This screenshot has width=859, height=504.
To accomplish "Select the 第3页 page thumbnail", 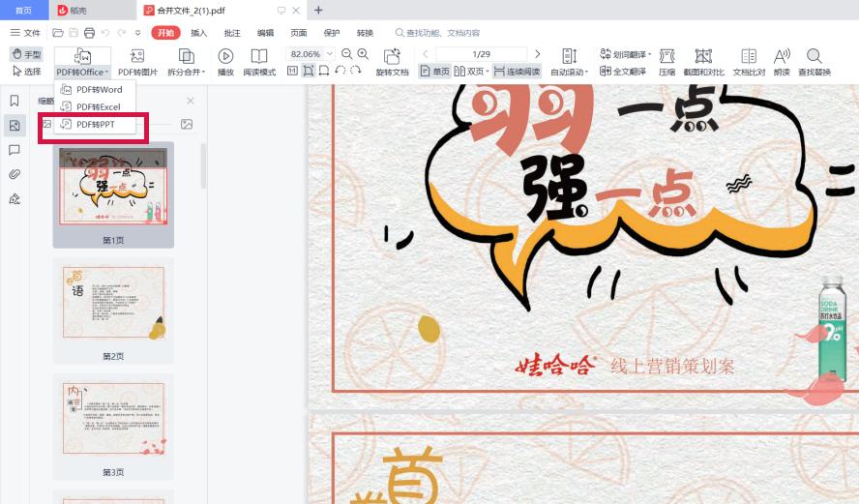I will (x=113, y=427).
